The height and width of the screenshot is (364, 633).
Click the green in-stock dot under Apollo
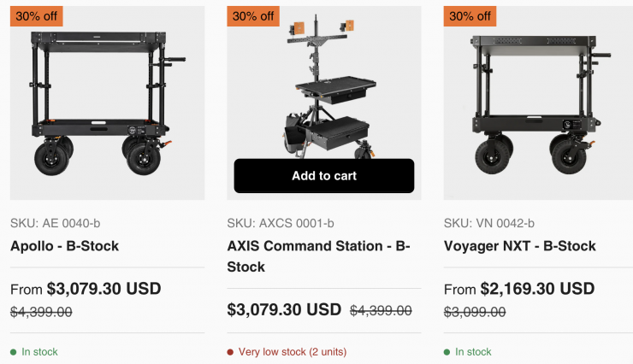click(14, 352)
